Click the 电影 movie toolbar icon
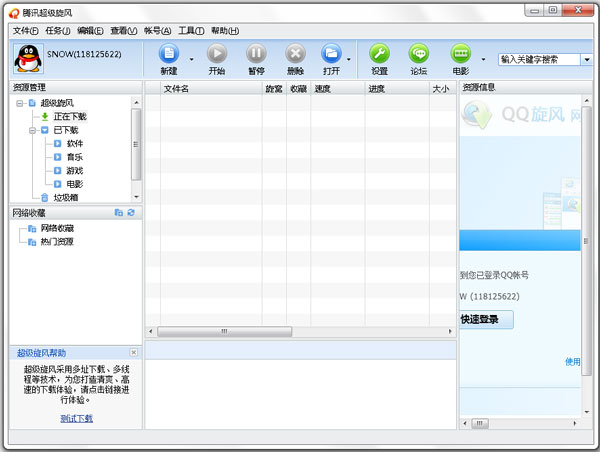 pyautogui.click(x=461, y=53)
